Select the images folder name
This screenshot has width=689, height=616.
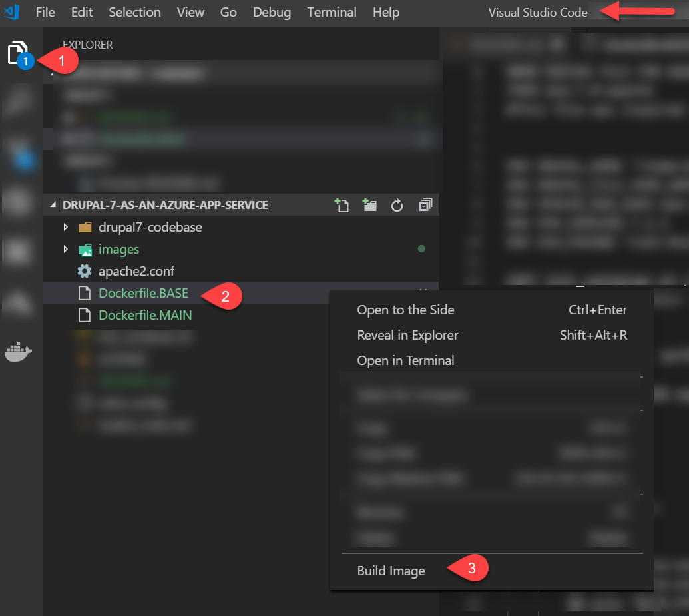click(118, 249)
